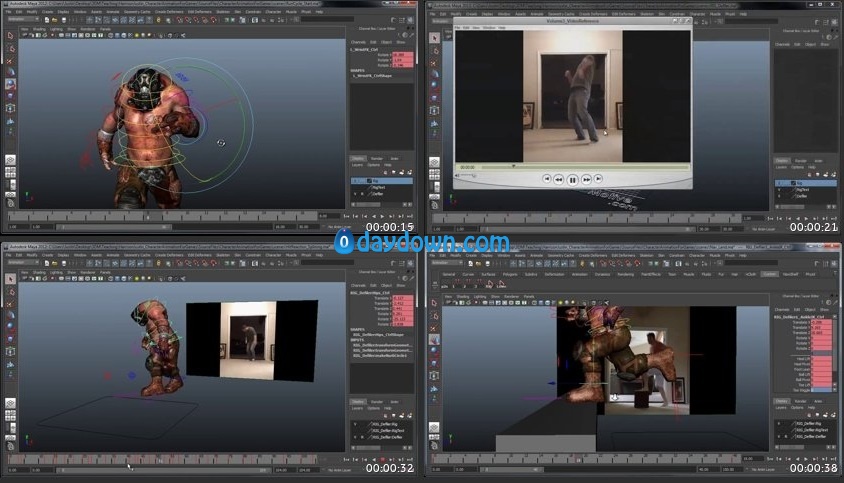The height and width of the screenshot is (483, 844).
Task: Open Channels menu in the 00:00:15 channel box
Action: tap(358, 42)
